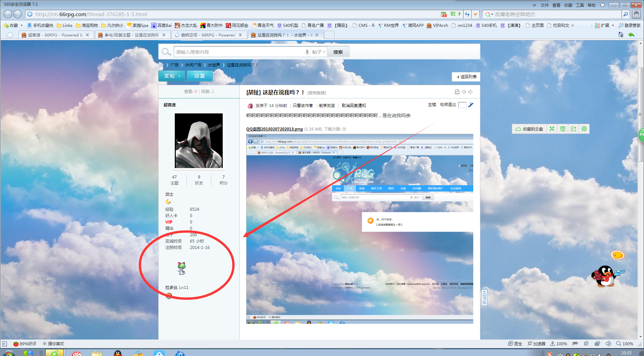This screenshot has width=644, height=356.
Task: Open the QR code icon in address bar
Action: 453,14
